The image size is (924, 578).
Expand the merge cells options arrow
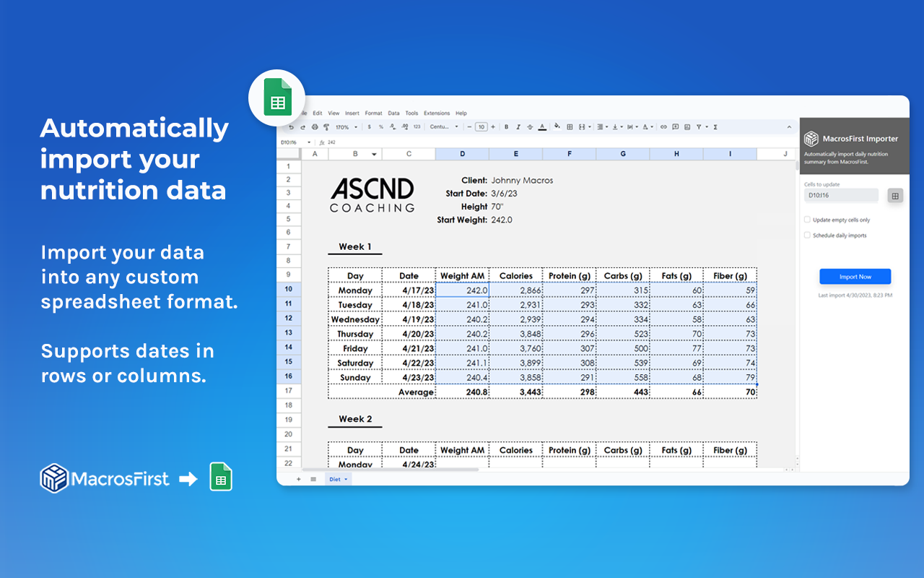pyautogui.click(x=589, y=127)
